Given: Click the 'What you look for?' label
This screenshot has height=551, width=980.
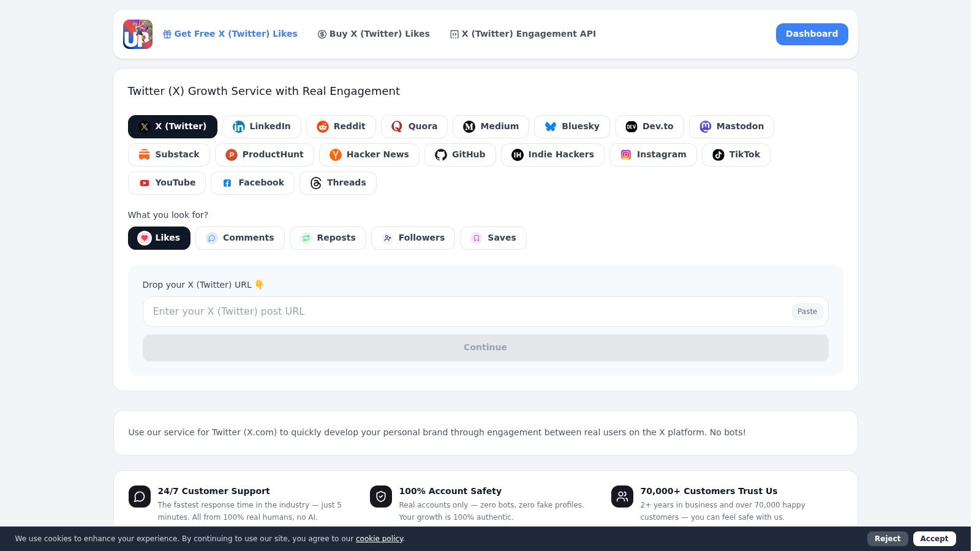Looking at the screenshot, I should (x=168, y=215).
